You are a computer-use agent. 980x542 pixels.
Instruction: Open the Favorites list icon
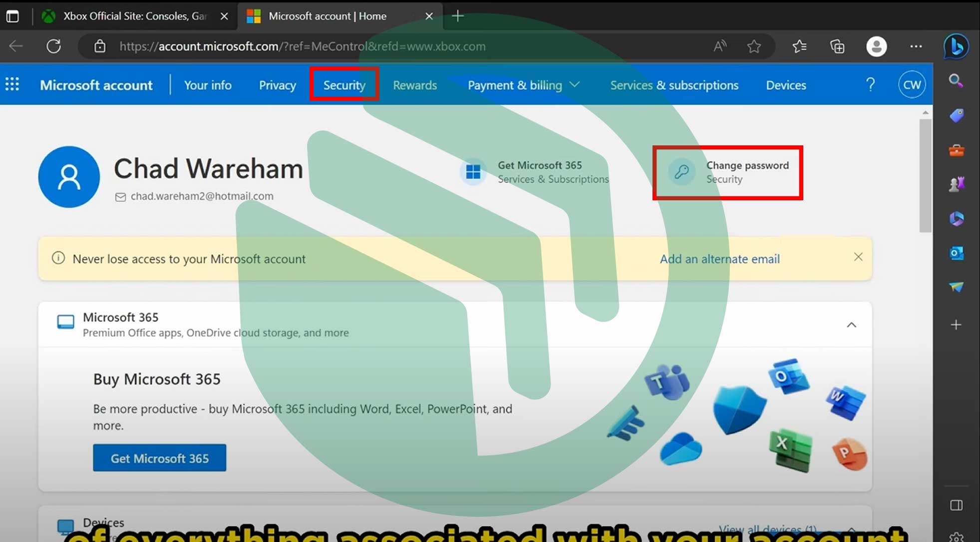[799, 46]
